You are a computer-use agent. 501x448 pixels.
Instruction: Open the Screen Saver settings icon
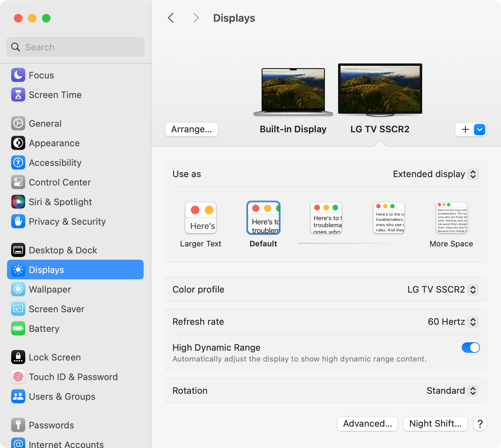(x=18, y=309)
